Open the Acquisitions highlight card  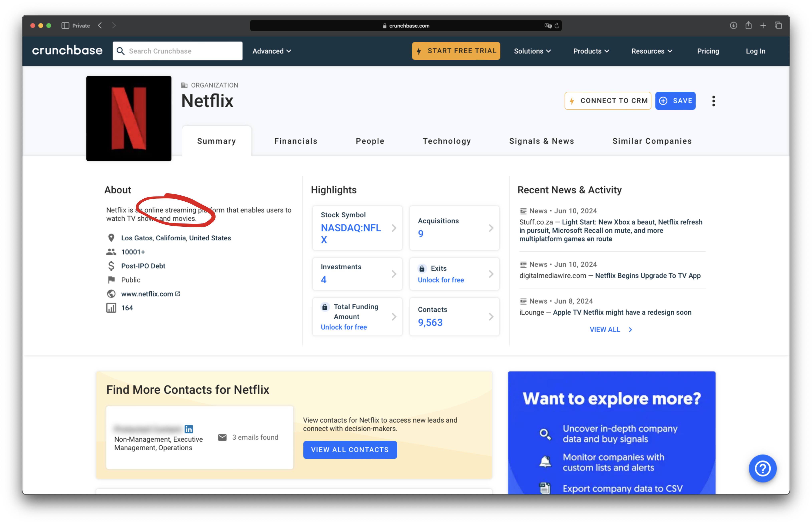[x=454, y=228]
